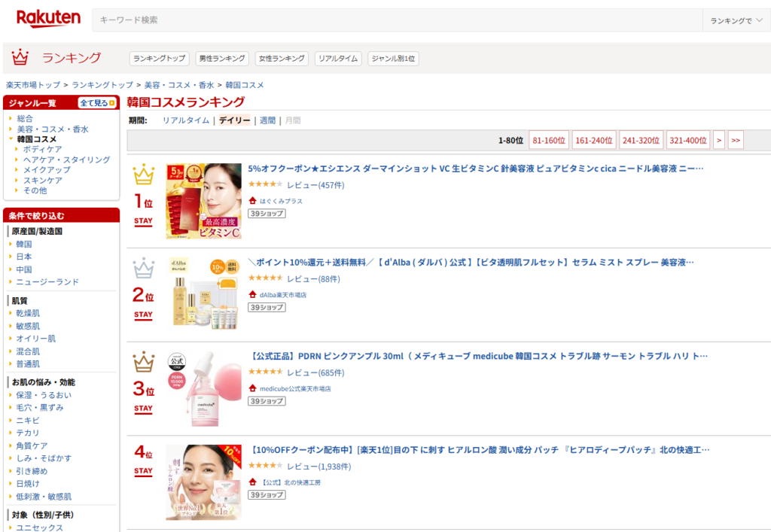Click the star rating of the PDRN ampoule

tap(265, 372)
